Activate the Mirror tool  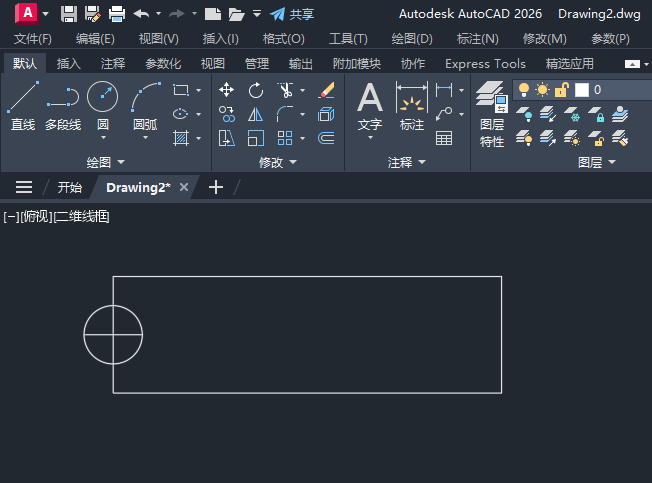click(x=256, y=114)
